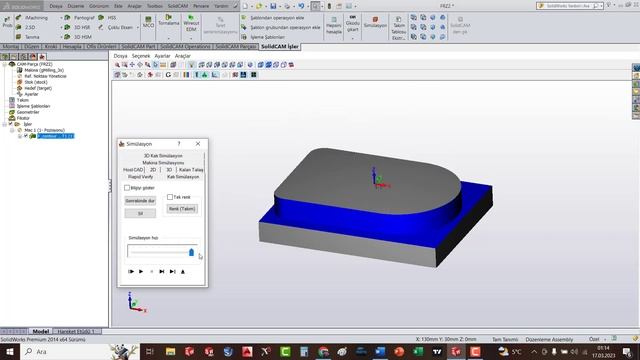Click the Save icon in title bar
This screenshot has height=360, width=640.
pos(273,6)
